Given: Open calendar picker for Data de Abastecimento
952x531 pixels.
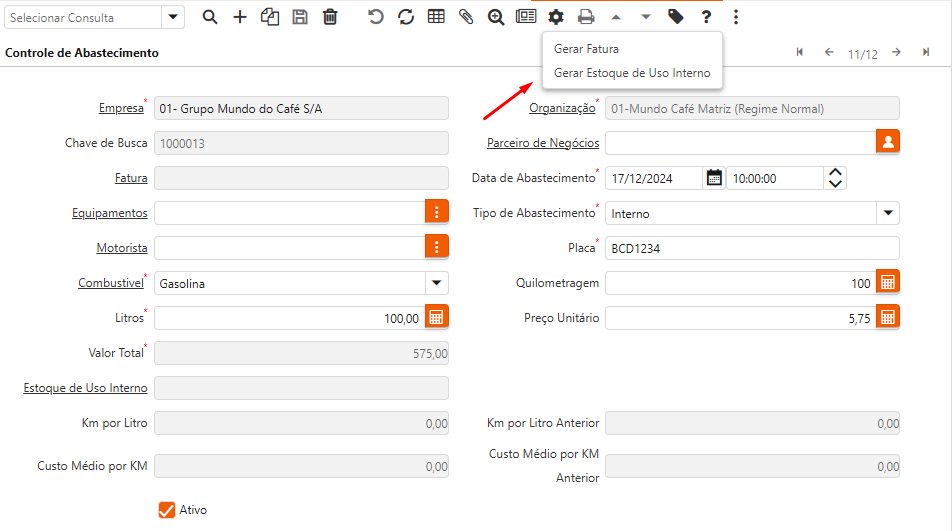Looking at the screenshot, I should point(714,178).
